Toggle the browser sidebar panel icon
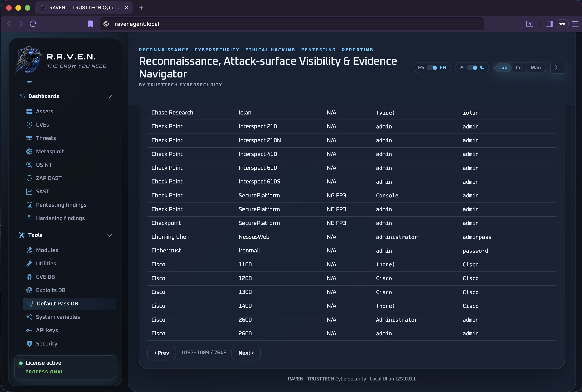 (x=549, y=24)
